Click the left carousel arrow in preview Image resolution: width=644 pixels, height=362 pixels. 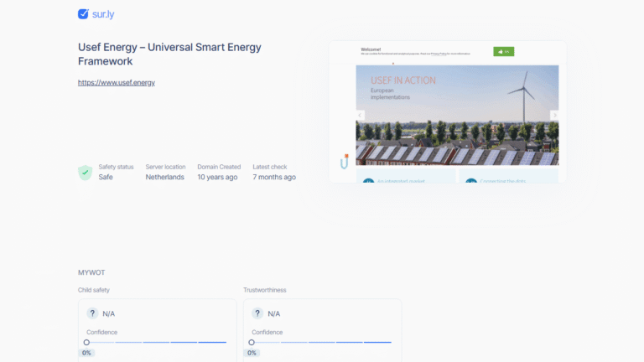[x=361, y=116]
